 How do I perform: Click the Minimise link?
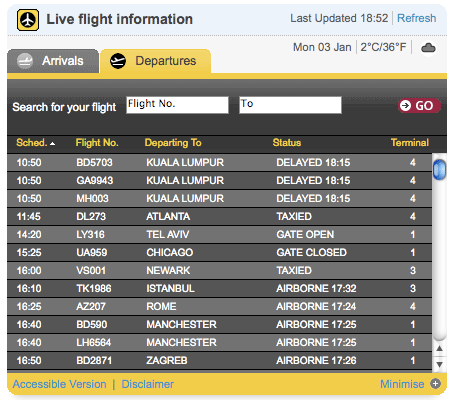coord(402,384)
